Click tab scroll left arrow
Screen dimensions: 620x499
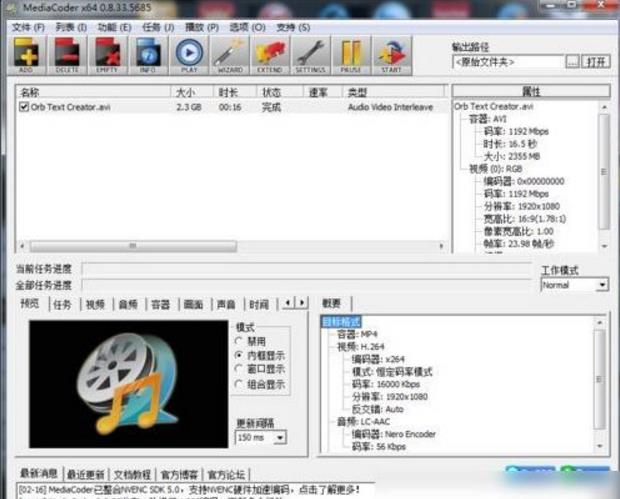click(288, 303)
